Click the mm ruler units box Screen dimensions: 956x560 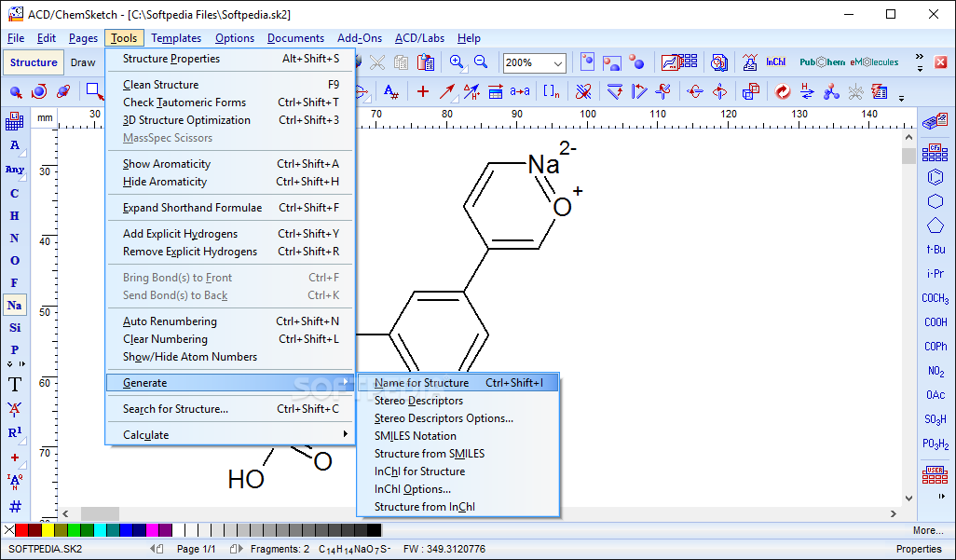[x=45, y=117]
